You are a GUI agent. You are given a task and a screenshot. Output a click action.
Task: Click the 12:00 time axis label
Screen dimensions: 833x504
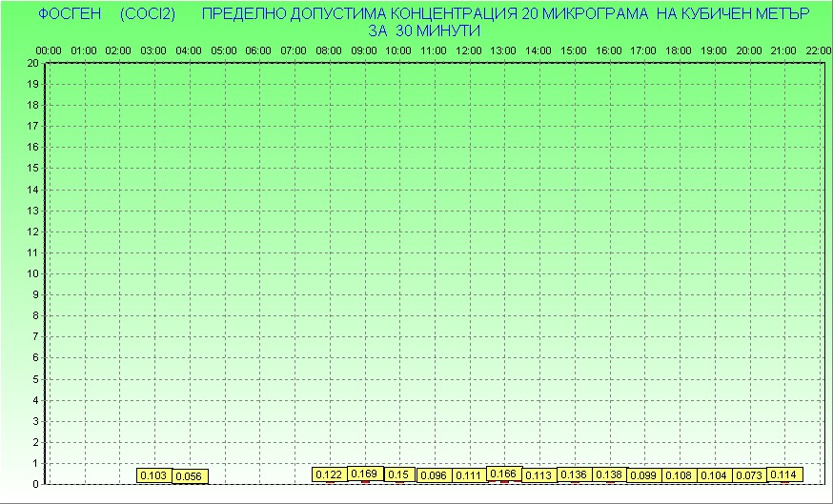tap(468, 50)
